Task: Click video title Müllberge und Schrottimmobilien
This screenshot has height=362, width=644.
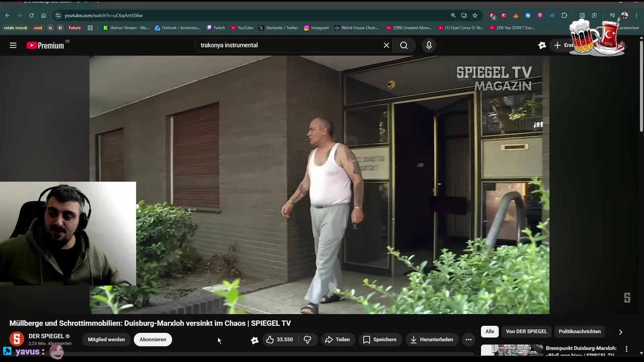Action: point(150,323)
